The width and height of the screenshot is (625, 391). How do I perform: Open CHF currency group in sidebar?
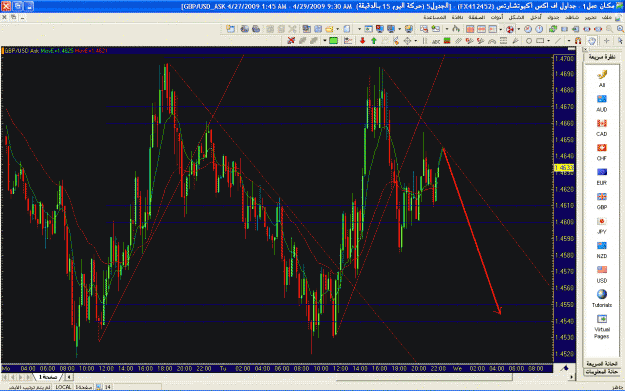601,151
